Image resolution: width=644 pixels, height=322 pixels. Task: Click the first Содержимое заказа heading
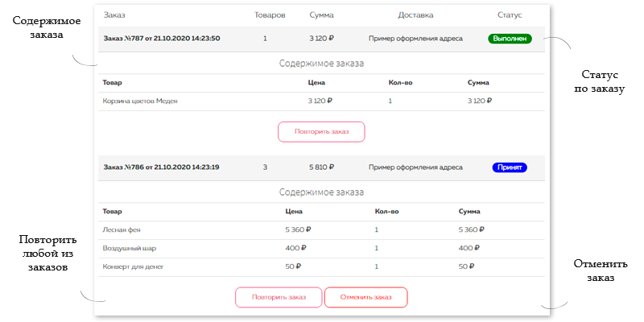pyautogui.click(x=321, y=64)
